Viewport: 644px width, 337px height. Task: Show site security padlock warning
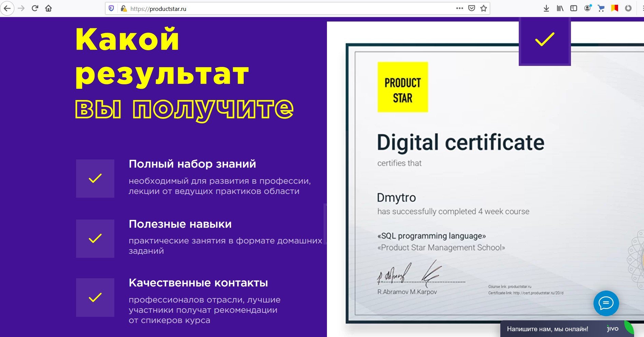point(124,9)
